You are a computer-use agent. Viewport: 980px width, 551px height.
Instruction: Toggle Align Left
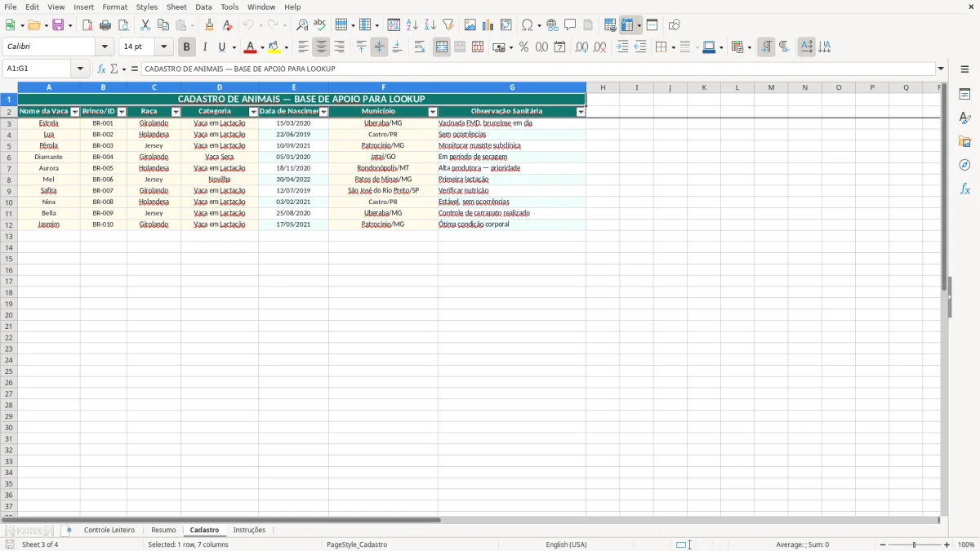point(304,47)
